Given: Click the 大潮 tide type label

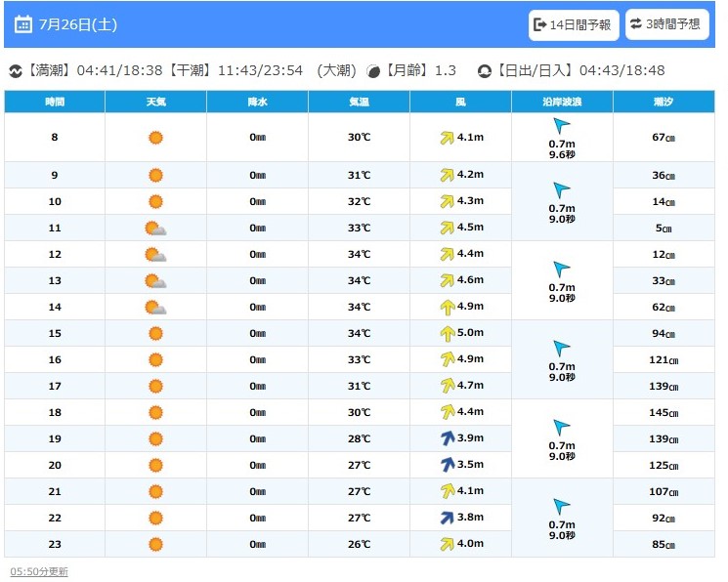Looking at the screenshot, I should tap(336, 70).
